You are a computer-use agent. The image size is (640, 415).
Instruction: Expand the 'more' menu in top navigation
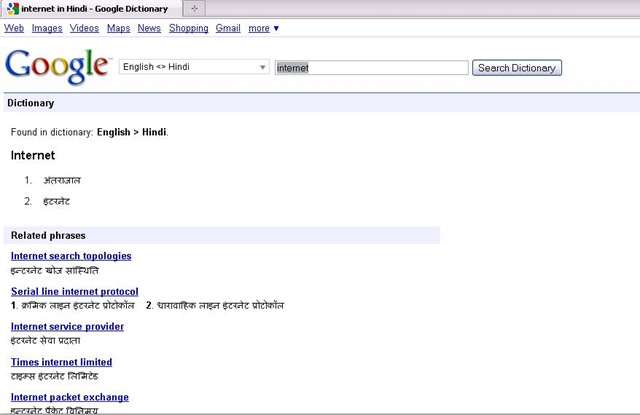[263, 28]
